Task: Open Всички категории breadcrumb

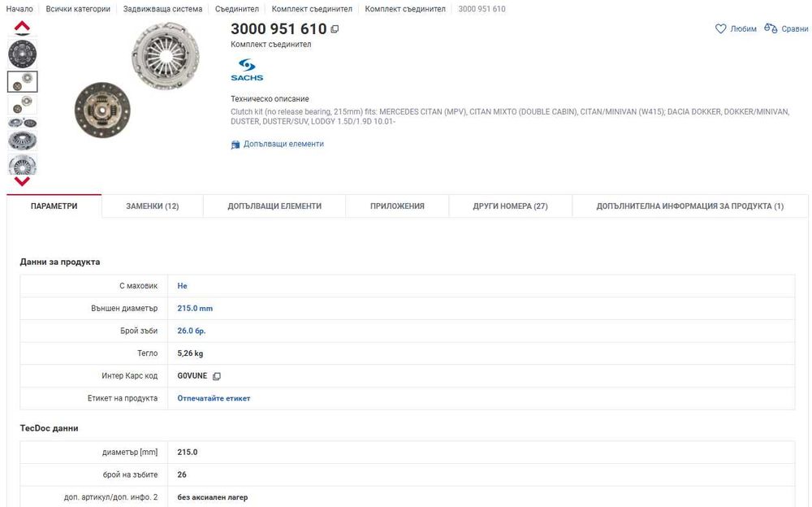Action: 78,9
